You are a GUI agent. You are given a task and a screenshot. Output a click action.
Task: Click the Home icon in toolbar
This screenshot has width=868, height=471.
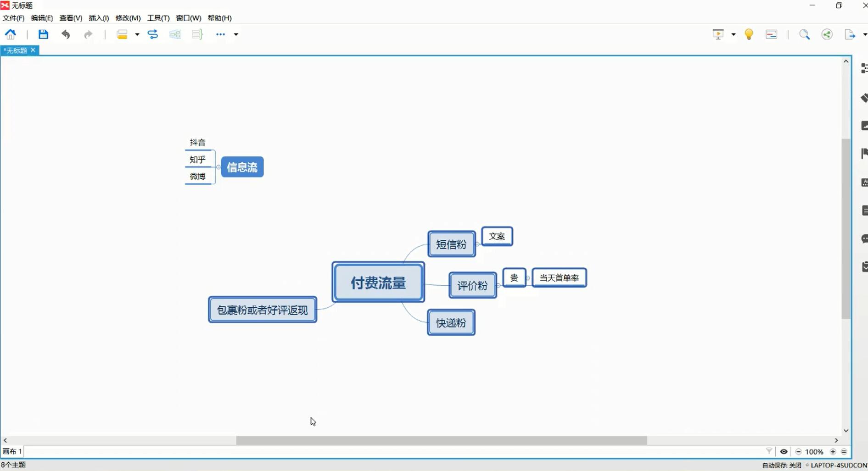(x=10, y=34)
